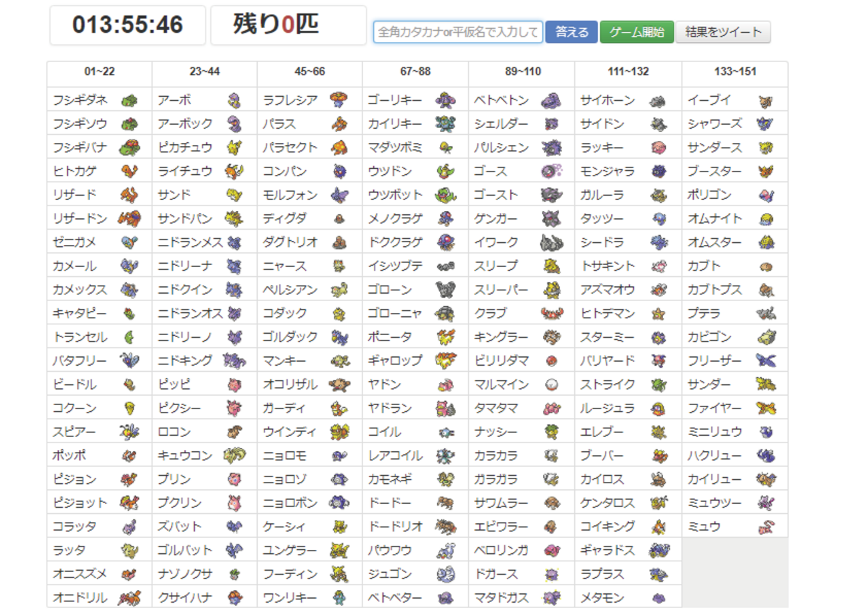Click the ドードリオ name text
This screenshot has height=614, width=868.
395,526
